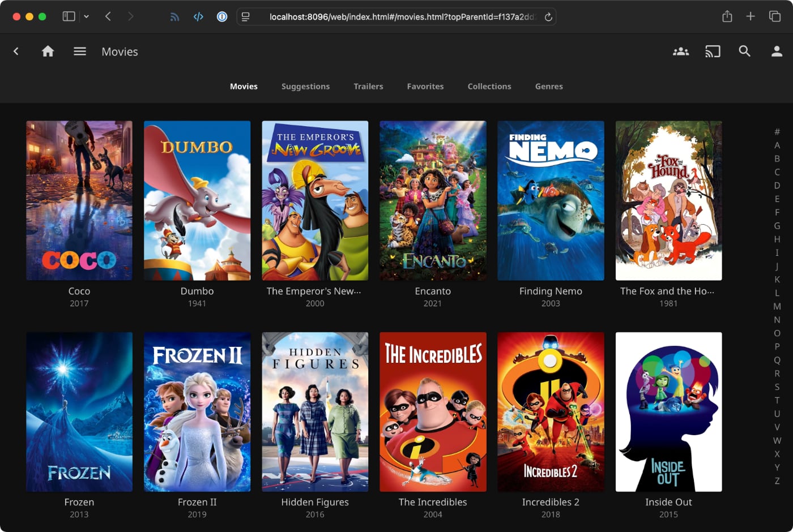The width and height of the screenshot is (793, 532).
Task: Click the Hidden Figures title link
Action: click(x=315, y=502)
